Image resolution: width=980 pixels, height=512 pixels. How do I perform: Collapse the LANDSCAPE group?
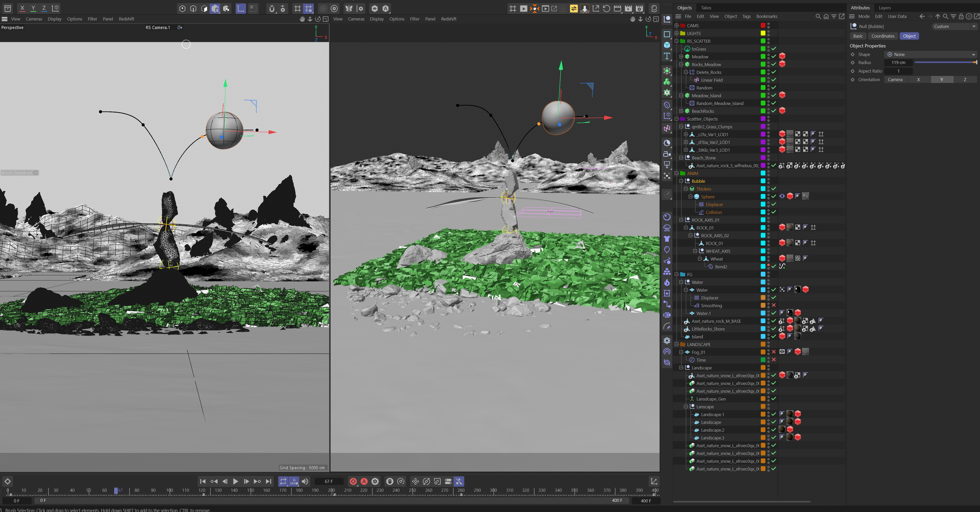(676, 344)
